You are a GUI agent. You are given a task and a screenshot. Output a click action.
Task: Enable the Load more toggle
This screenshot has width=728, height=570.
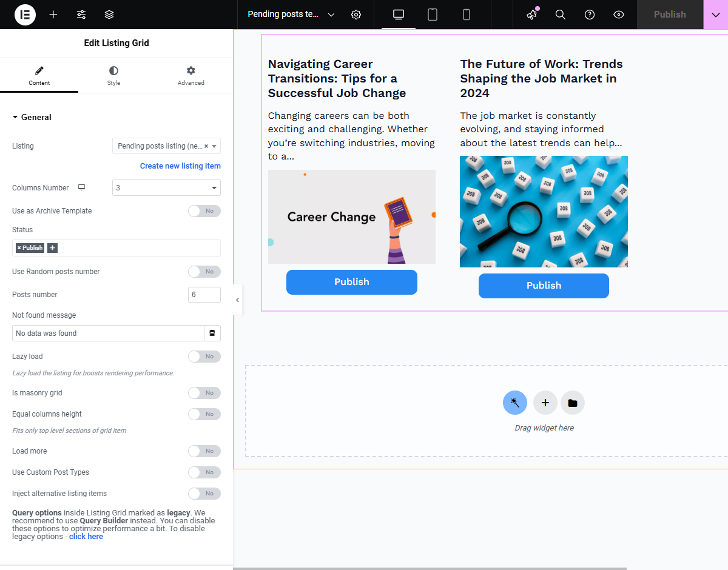204,451
